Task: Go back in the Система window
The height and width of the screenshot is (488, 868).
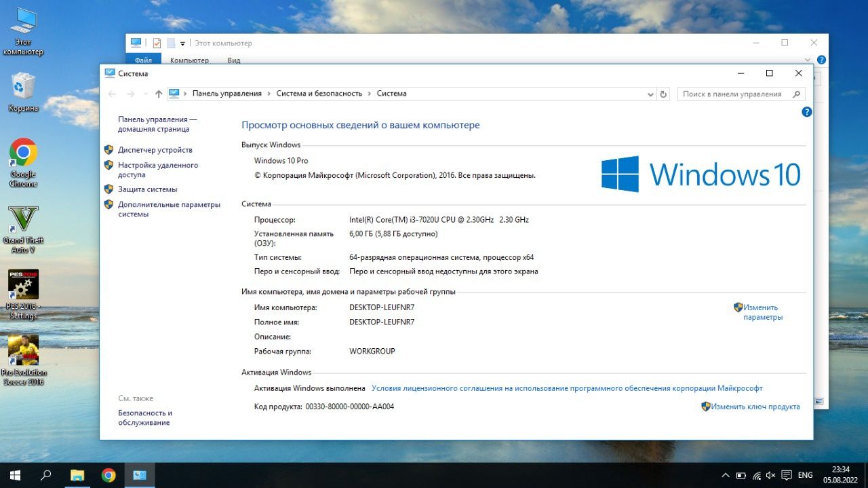Action: (x=112, y=94)
